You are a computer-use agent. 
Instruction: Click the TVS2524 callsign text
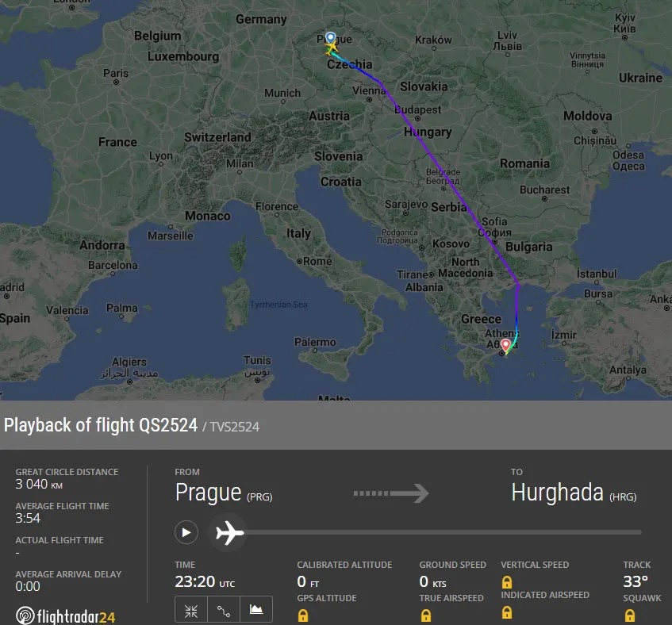click(x=235, y=427)
